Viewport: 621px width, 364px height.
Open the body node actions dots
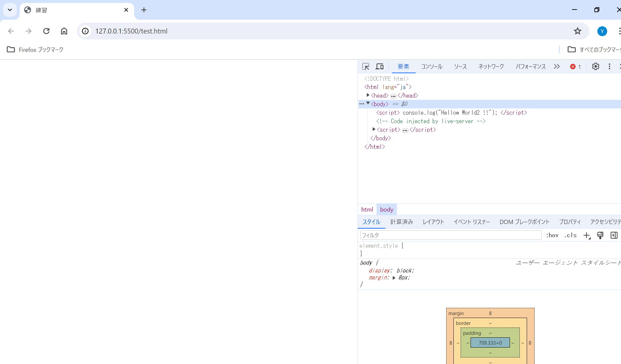point(361,104)
